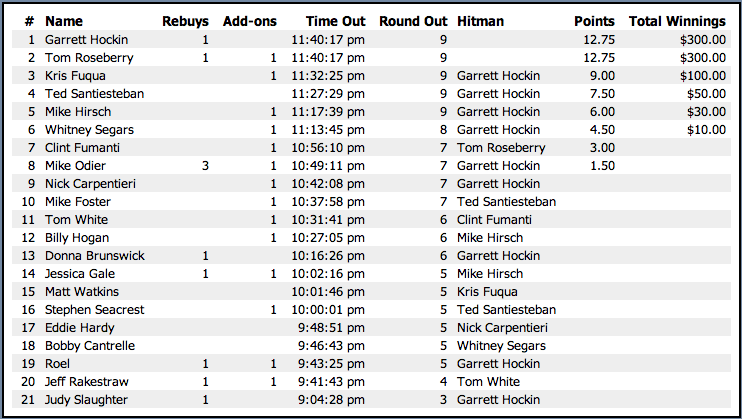The image size is (742, 419).
Task: Select player name Matt Watkins in row 15
Action: click(82, 291)
